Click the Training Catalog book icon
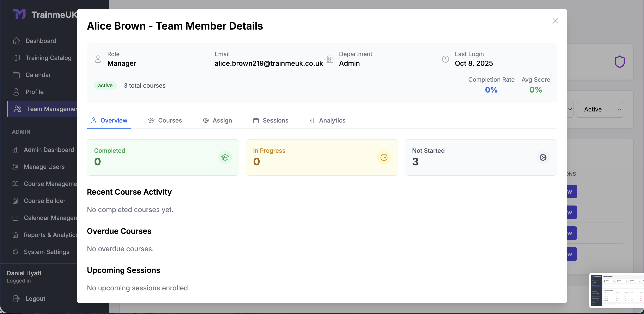The width and height of the screenshot is (644, 314). 16,58
